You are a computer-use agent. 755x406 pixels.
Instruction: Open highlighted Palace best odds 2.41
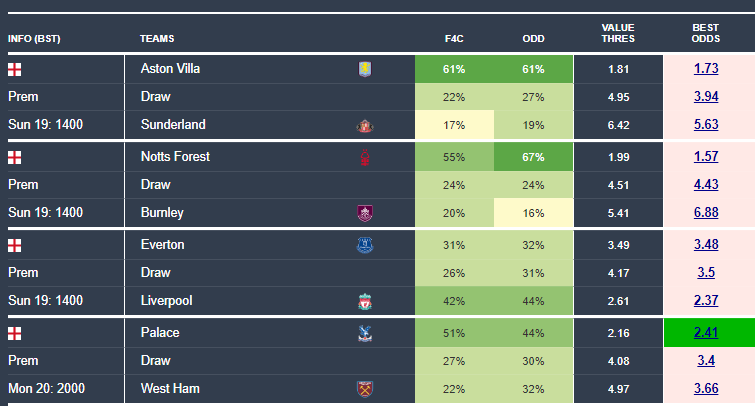tap(706, 333)
